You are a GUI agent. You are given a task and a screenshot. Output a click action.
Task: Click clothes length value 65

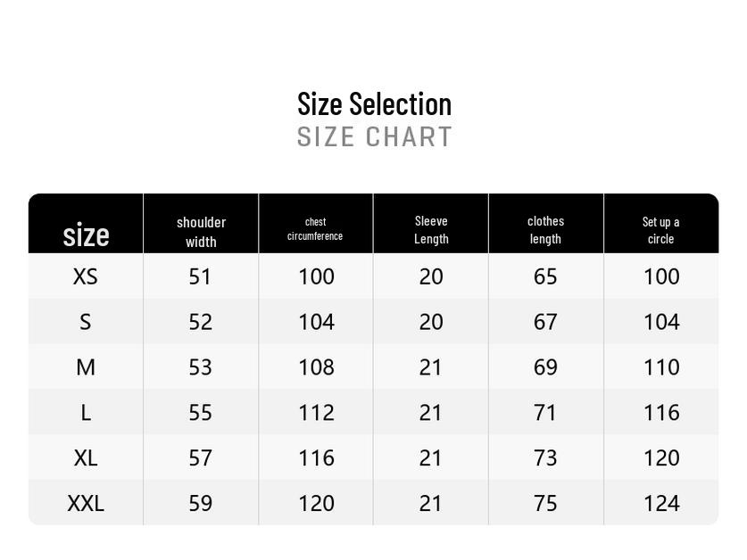tap(545, 276)
